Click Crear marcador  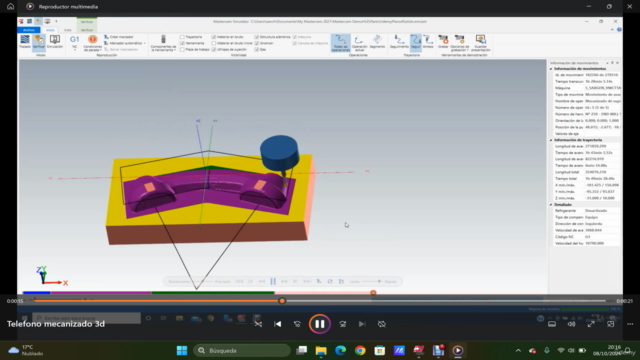(119, 37)
